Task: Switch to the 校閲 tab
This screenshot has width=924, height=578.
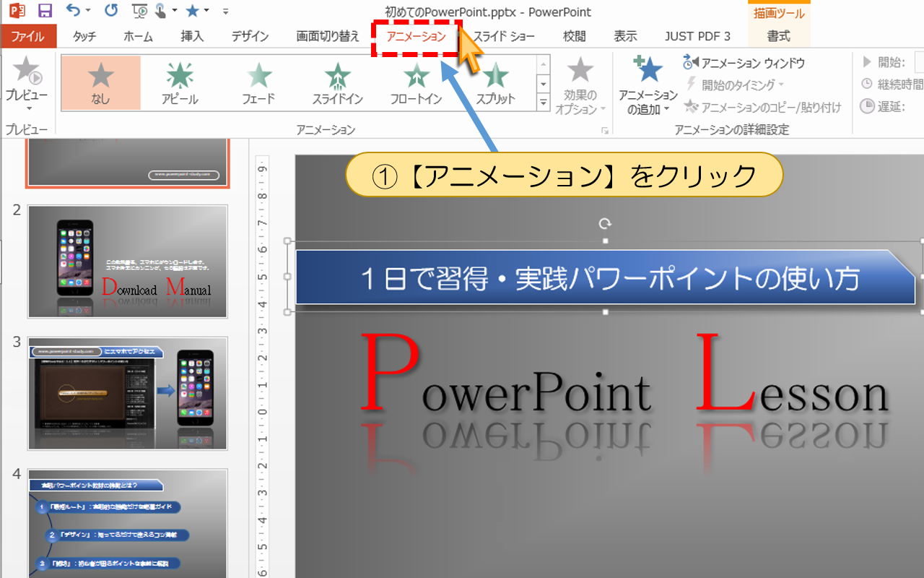Action: click(x=574, y=36)
